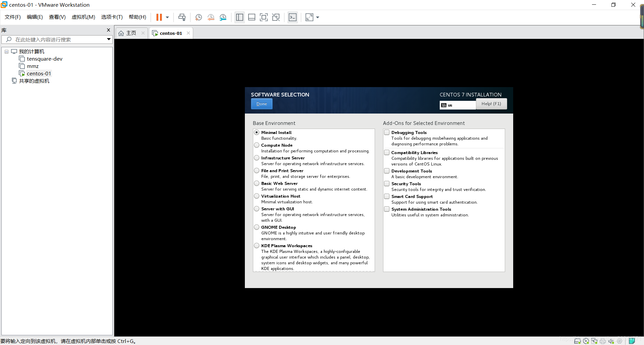
Task: Open the 帮助(H) menu
Action: pos(138,17)
